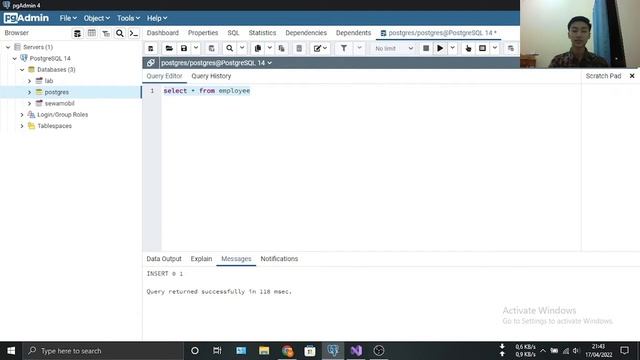The height and width of the screenshot is (360, 640).
Task: Click the Filter funnel icon
Action: [x=344, y=48]
